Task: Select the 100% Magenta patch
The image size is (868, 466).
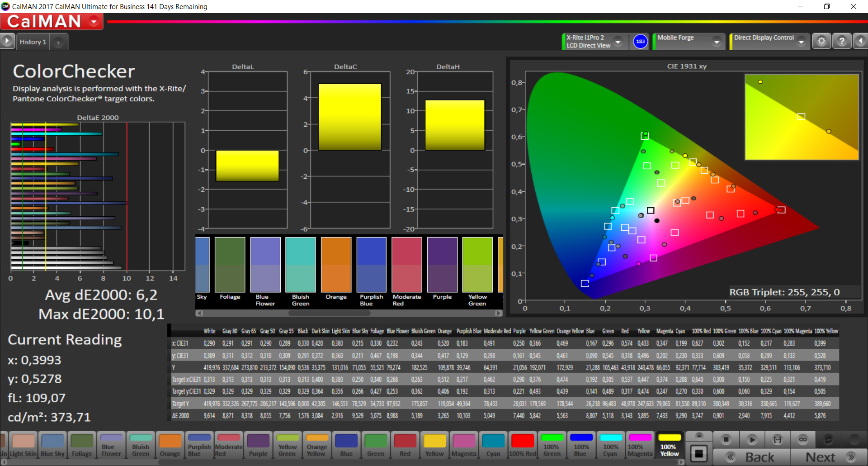Action: pyautogui.click(x=640, y=445)
